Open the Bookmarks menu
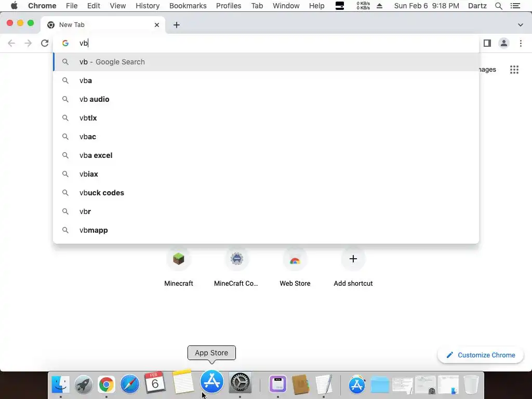 [188, 6]
